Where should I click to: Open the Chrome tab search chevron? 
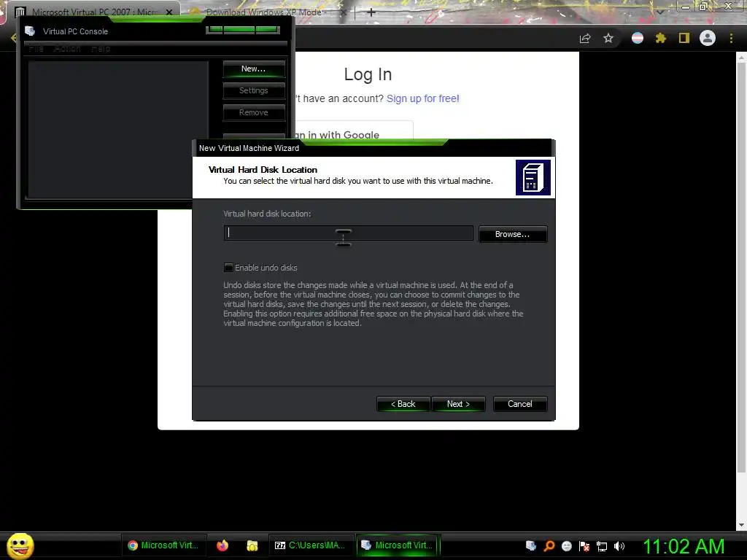click(x=660, y=12)
